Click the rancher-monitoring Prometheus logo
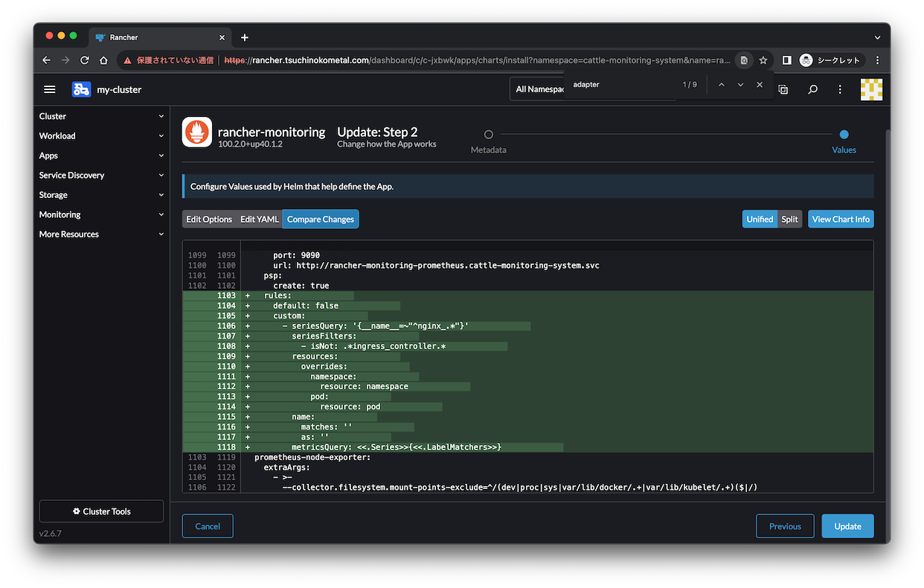 [197, 133]
